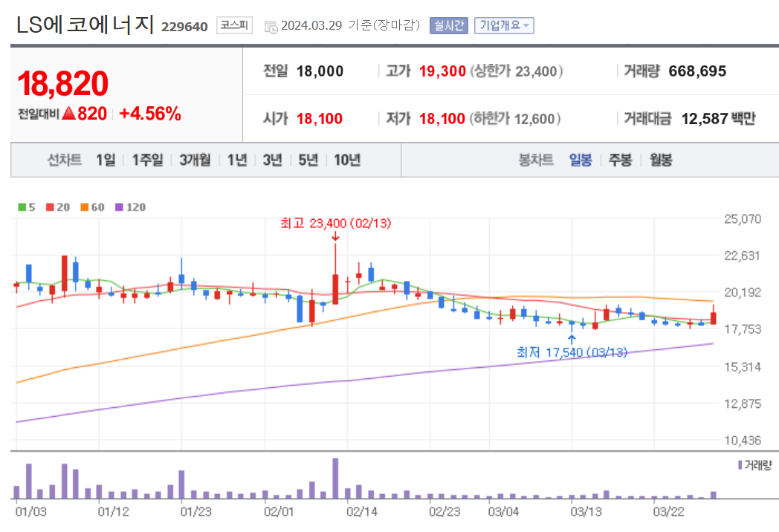Click the 2024.03.29 기준(장마감) date text

point(350,25)
